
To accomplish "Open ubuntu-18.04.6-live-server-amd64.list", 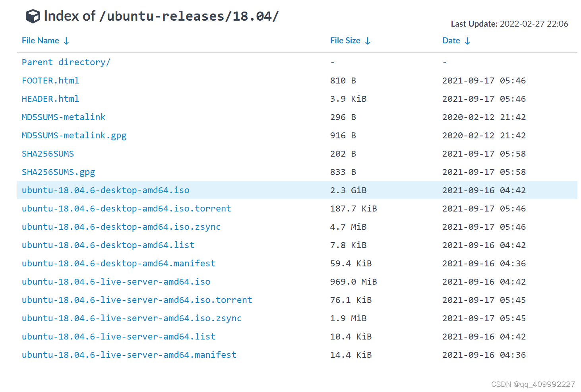I will tap(119, 337).
